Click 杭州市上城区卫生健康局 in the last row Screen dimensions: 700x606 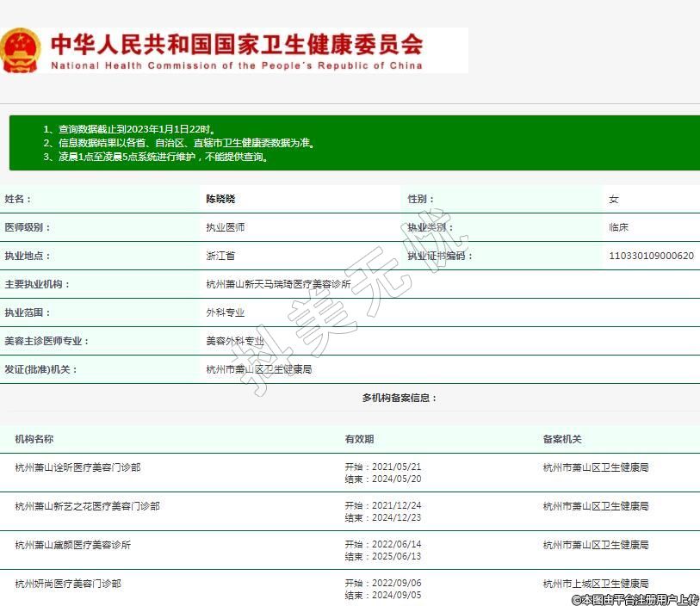596,584
